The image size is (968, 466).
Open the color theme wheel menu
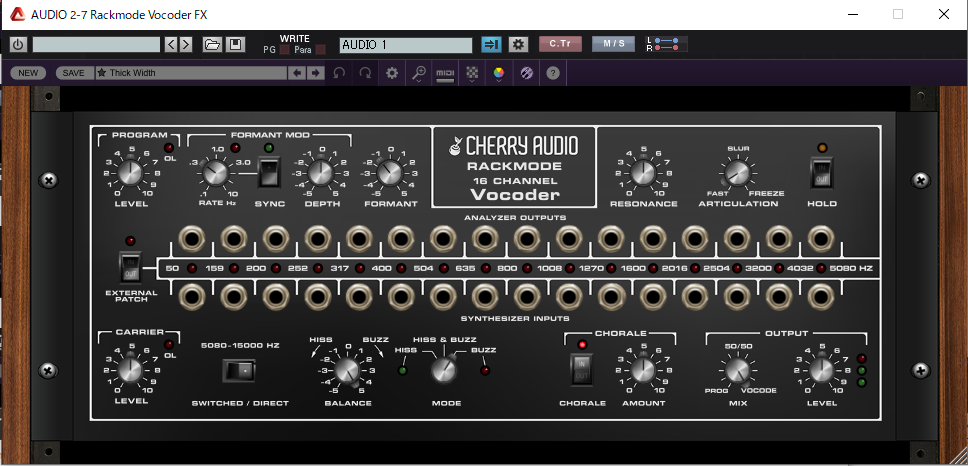499,73
